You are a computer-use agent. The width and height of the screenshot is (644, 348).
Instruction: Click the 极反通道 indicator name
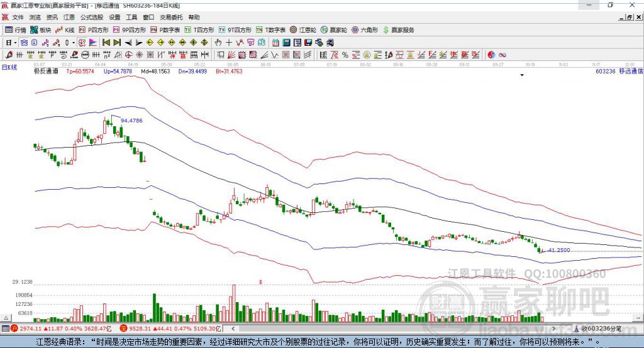[46, 71]
